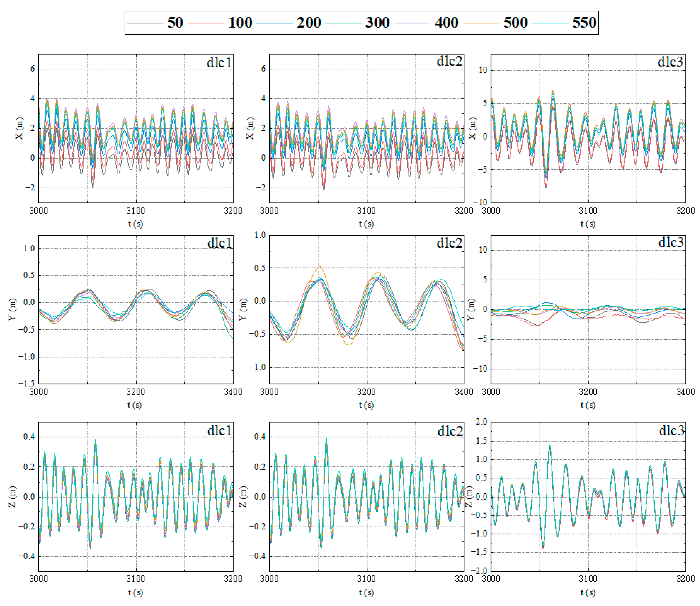Click the −1.5 tick on dlc1 Y axis
This screenshot has width=700, height=606.
(26, 383)
